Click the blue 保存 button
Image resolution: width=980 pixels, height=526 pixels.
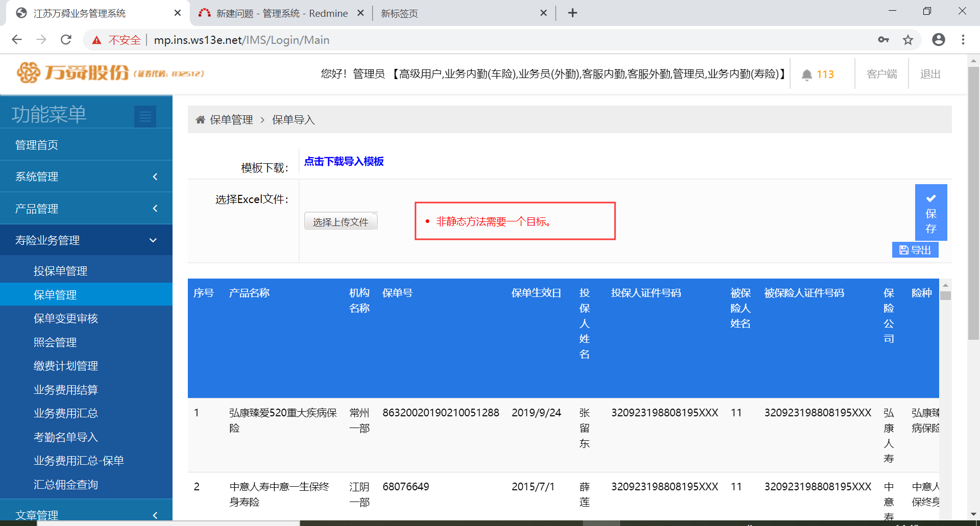pos(930,213)
